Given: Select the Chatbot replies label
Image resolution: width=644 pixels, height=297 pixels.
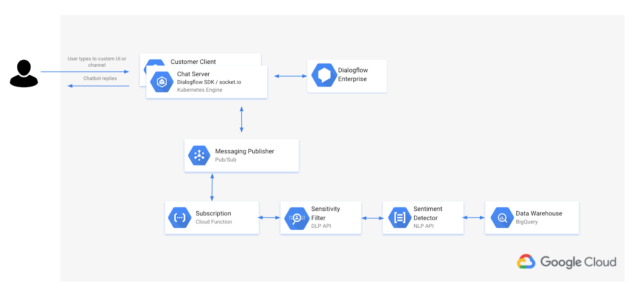Looking at the screenshot, I should [x=100, y=78].
